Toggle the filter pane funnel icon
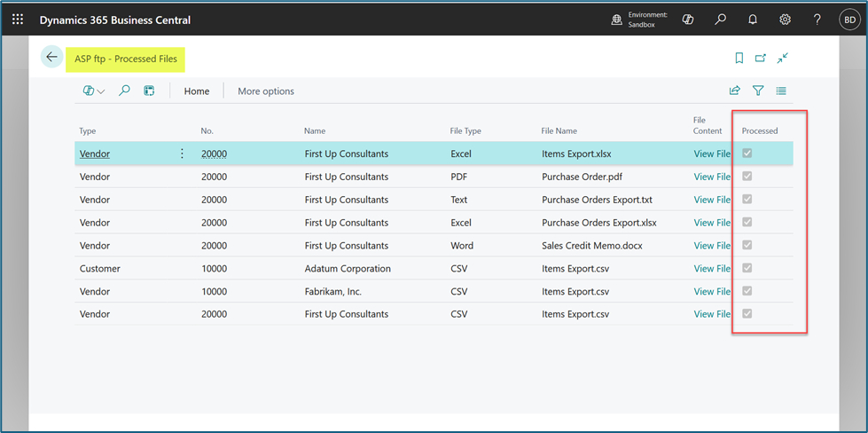Viewport: 868px width, 433px height. tap(758, 91)
